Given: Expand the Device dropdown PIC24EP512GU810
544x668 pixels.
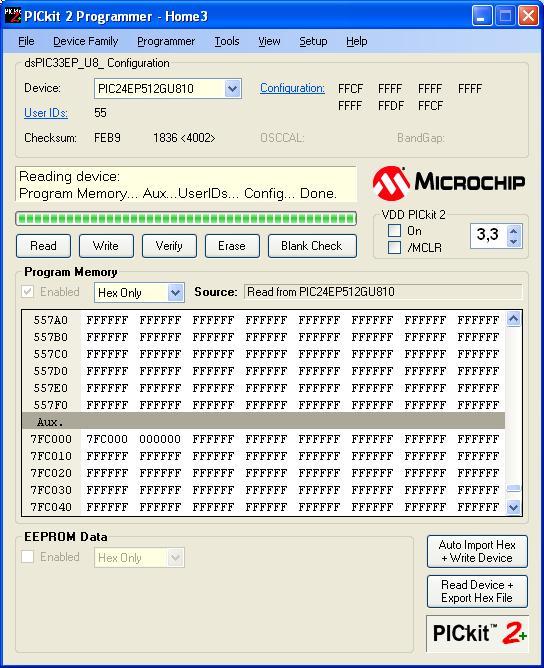Looking at the screenshot, I should pyautogui.click(x=232, y=89).
